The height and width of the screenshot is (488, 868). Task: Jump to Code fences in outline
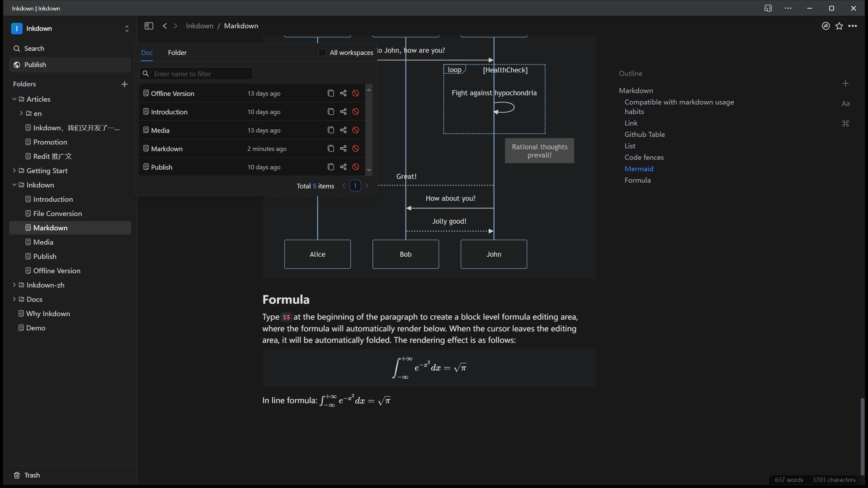click(644, 157)
